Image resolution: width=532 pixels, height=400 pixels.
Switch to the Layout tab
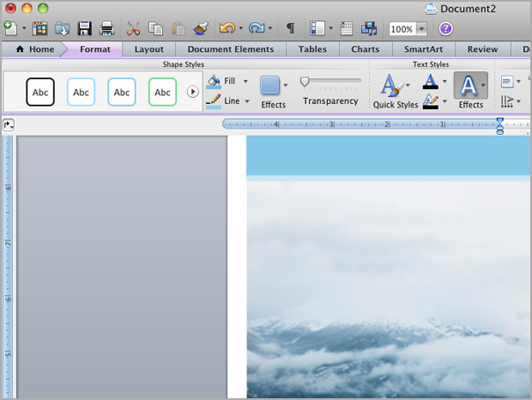click(x=149, y=49)
